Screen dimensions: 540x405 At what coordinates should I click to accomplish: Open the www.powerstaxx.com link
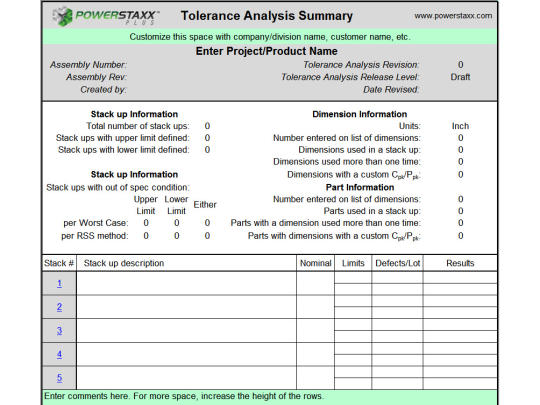(453, 16)
